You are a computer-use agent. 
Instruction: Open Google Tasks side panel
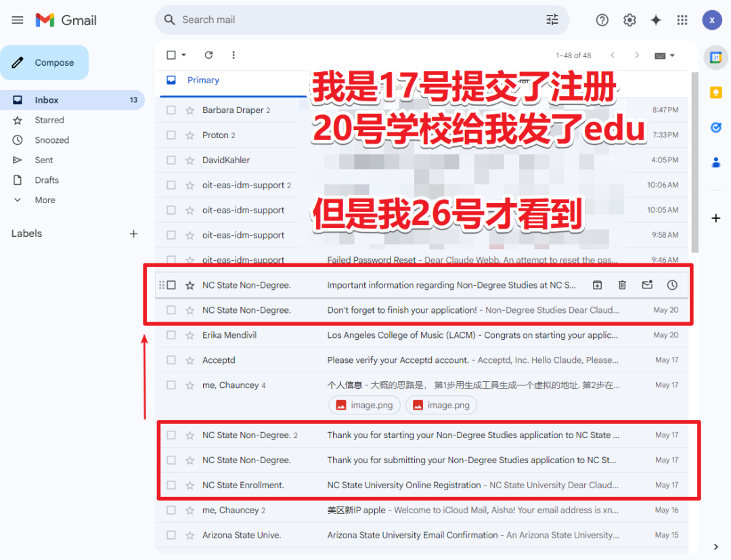point(715,127)
